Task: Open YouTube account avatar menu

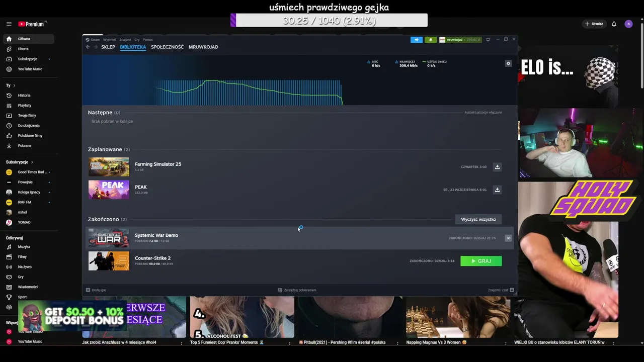Action: (628, 24)
